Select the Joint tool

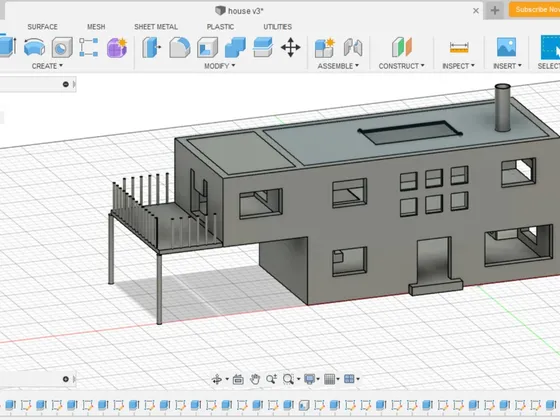coord(353,48)
